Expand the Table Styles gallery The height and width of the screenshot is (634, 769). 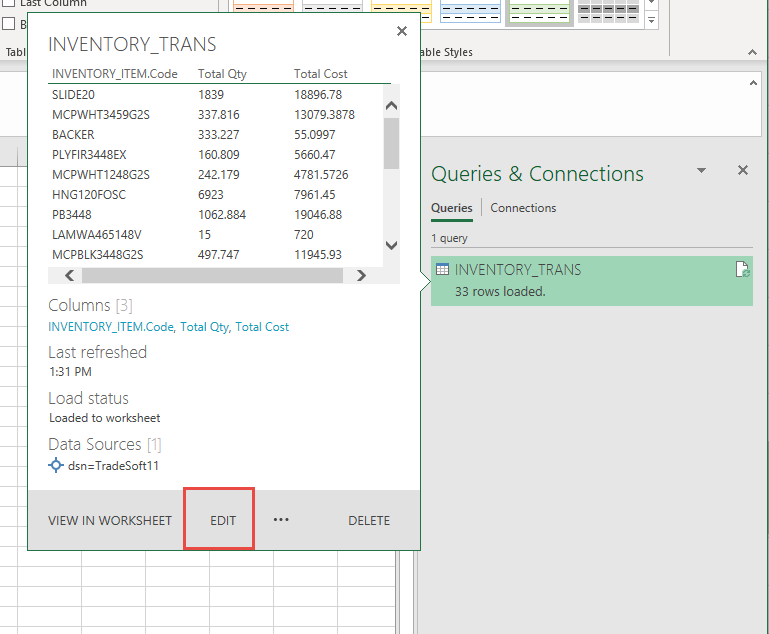(x=652, y=20)
